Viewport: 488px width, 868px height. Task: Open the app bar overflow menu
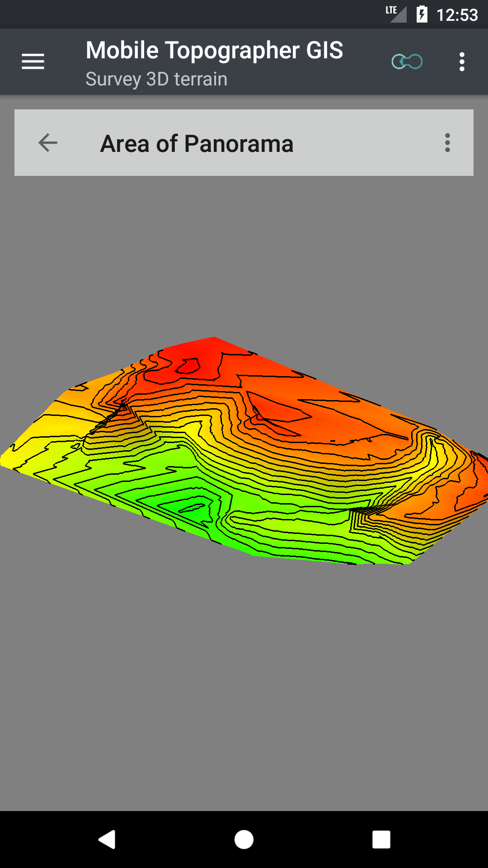coord(462,61)
